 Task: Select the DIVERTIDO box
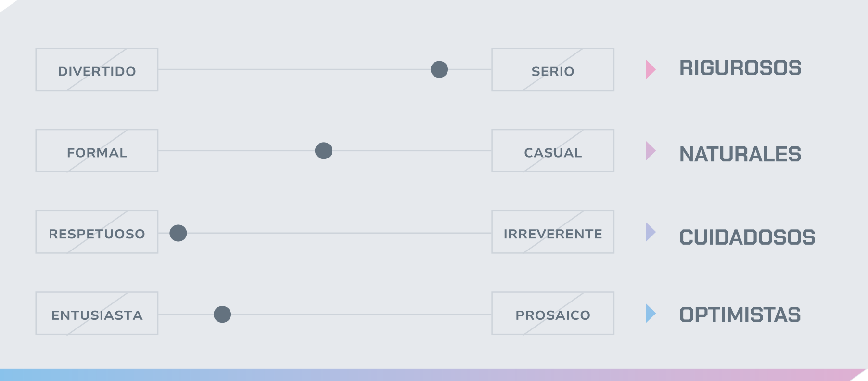(97, 69)
